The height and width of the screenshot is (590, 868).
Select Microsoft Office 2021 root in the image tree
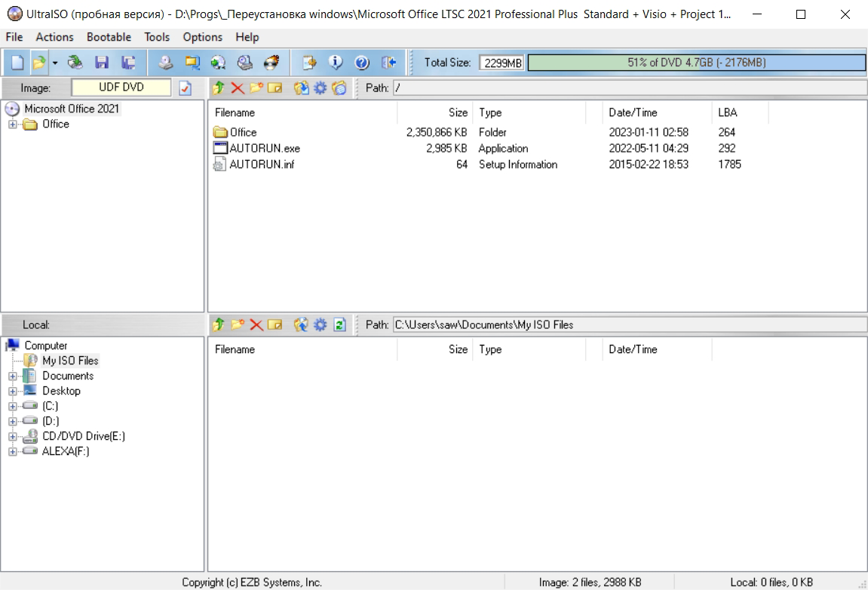[72, 109]
